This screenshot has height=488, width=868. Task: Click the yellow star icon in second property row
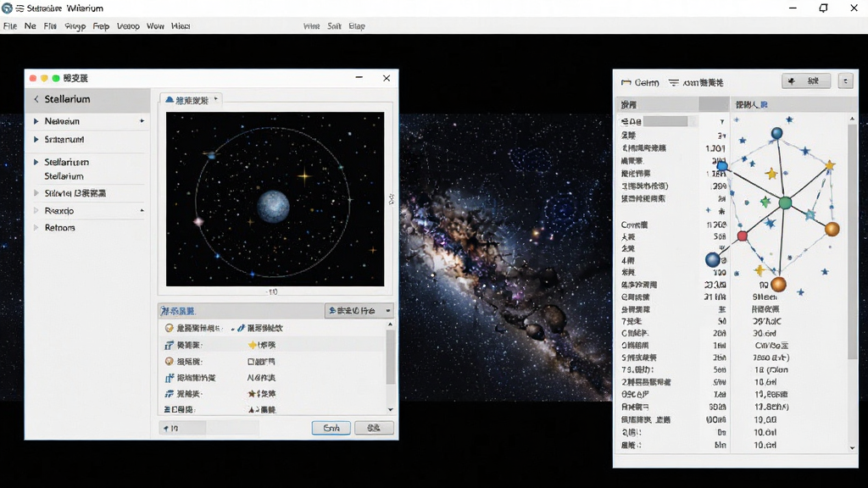coord(252,345)
